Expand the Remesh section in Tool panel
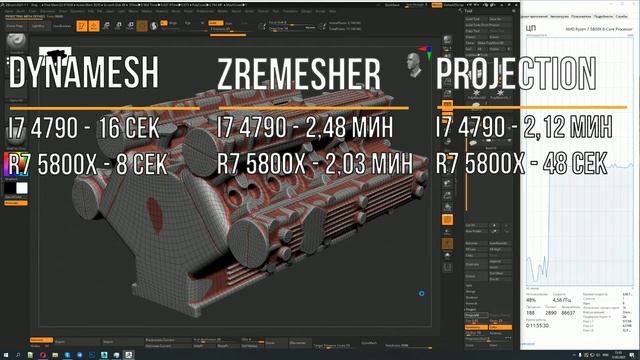This screenshot has width=640, height=360. [471, 303]
